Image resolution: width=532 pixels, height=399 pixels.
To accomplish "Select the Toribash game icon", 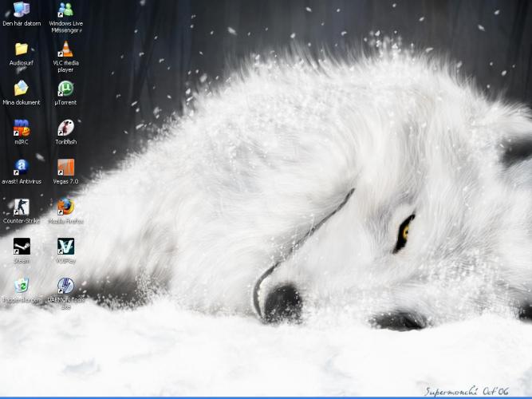I will point(65,128).
